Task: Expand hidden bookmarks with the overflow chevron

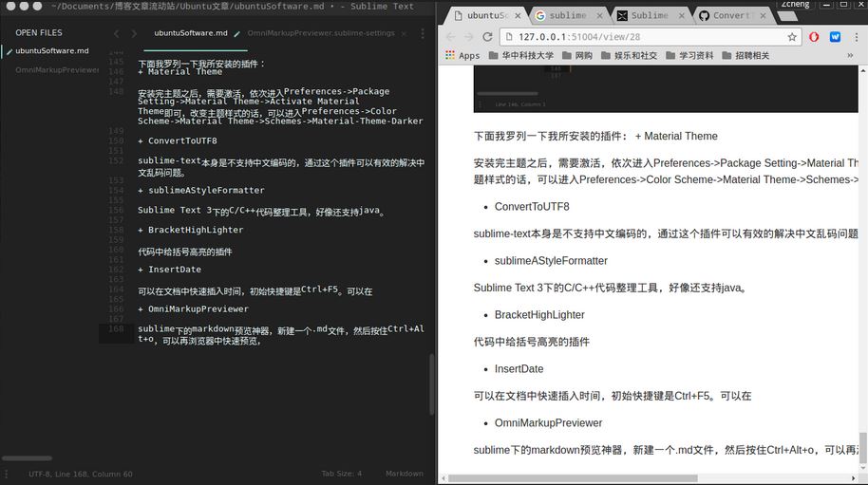Action: (x=852, y=56)
